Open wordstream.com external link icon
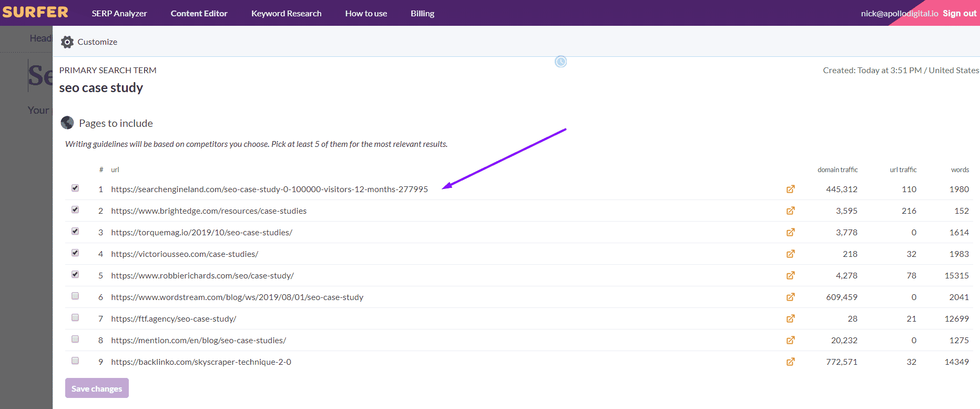980x409 pixels. [x=790, y=297]
